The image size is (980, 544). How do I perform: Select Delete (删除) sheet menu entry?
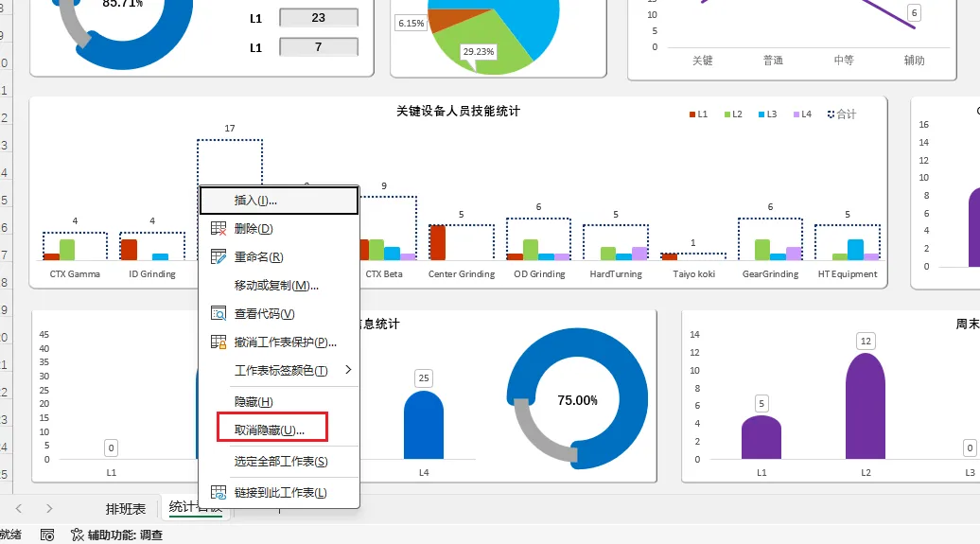pos(279,229)
